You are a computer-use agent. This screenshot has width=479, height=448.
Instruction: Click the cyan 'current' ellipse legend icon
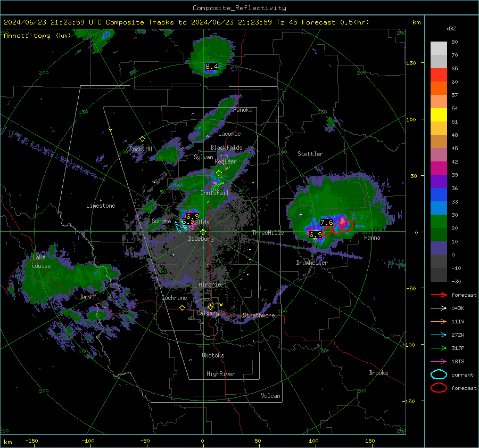(x=439, y=374)
